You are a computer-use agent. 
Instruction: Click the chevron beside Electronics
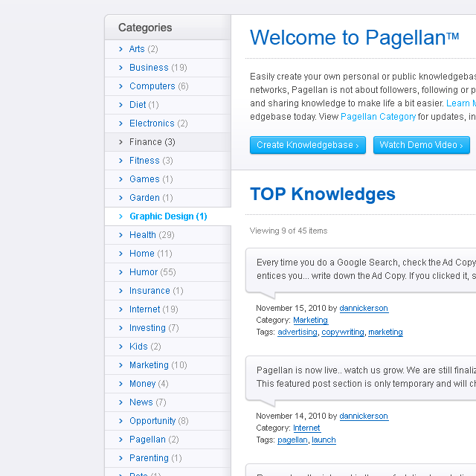pyautogui.click(x=120, y=123)
